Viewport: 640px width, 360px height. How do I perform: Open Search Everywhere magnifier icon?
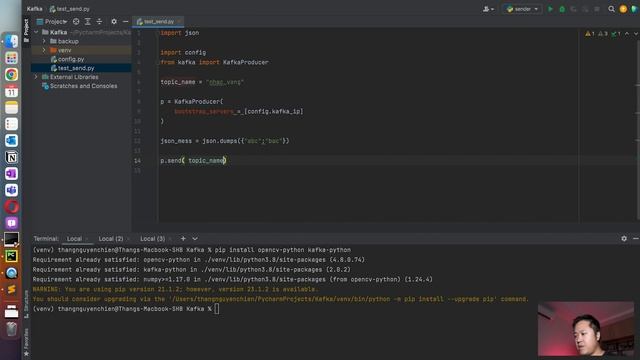[611, 9]
